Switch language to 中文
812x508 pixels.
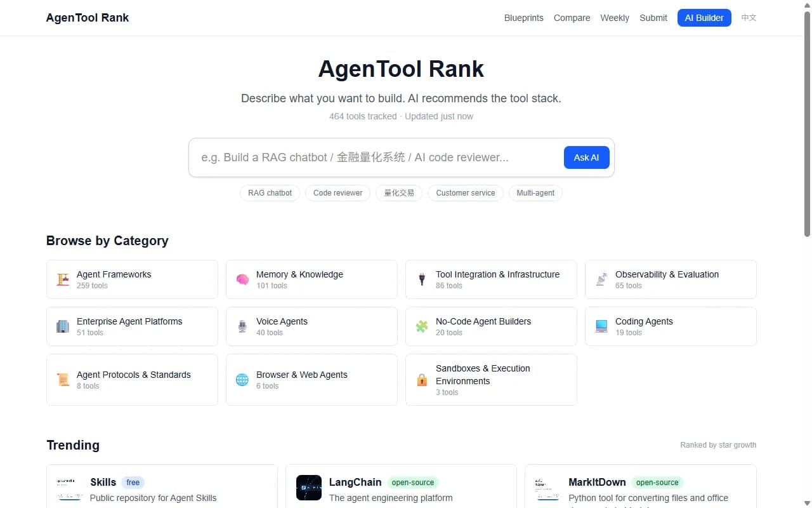pos(749,18)
